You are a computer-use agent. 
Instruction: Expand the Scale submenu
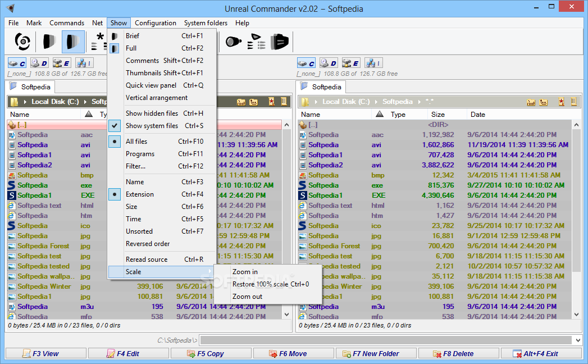(162, 272)
